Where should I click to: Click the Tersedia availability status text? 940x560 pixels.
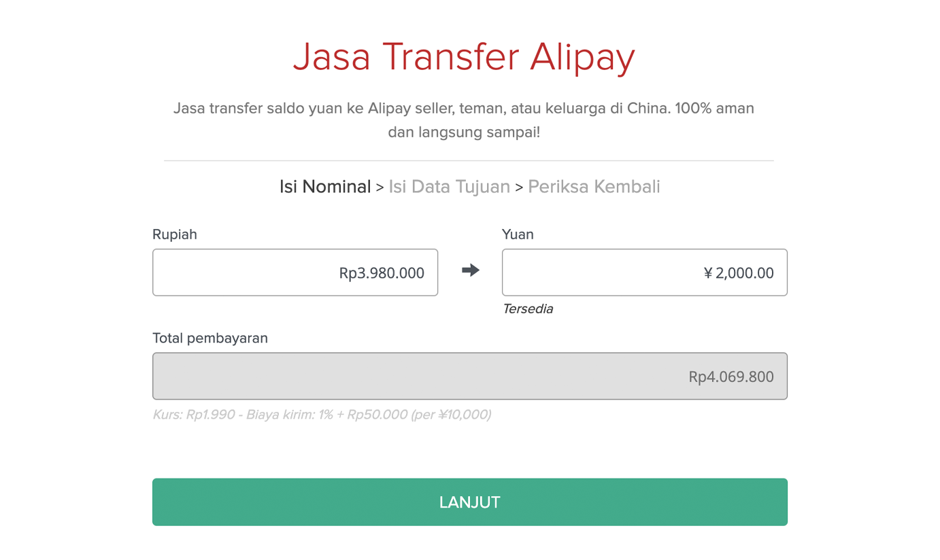coord(527,309)
